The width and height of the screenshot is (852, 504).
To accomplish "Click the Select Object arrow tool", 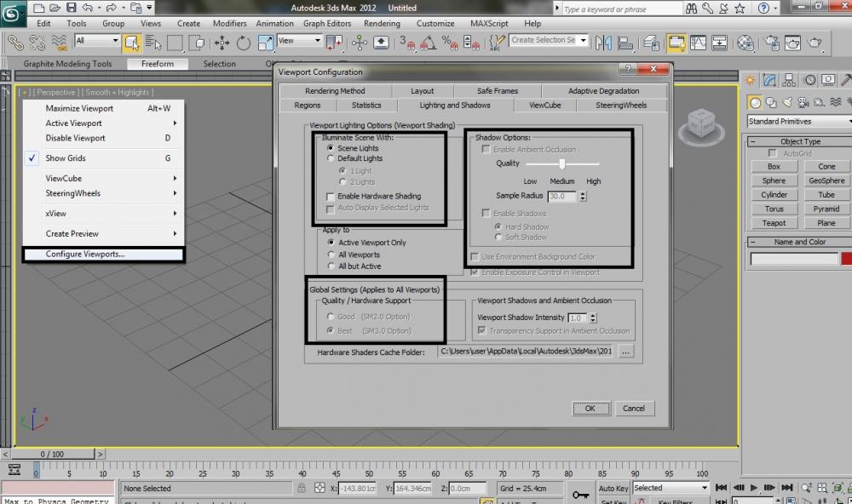I will 131,43.
